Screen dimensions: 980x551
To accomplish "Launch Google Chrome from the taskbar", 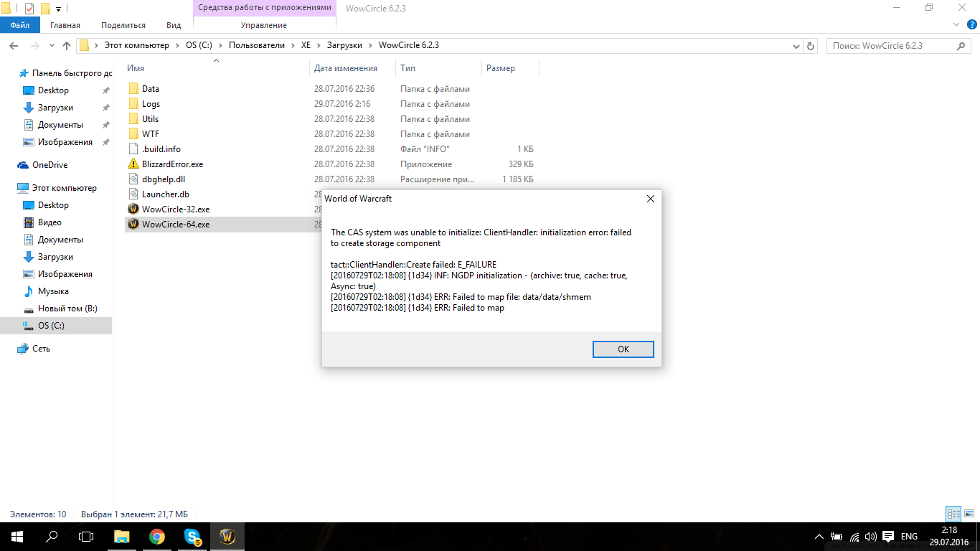I will pos(157,536).
